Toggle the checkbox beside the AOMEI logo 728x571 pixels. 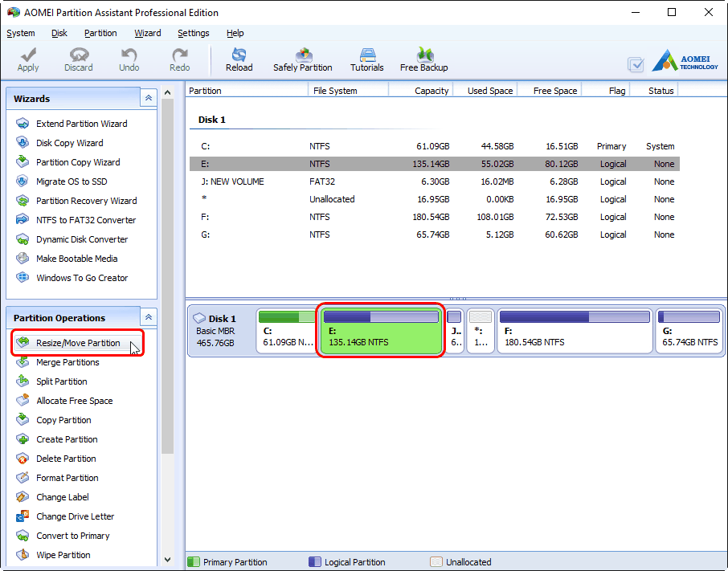pos(636,65)
